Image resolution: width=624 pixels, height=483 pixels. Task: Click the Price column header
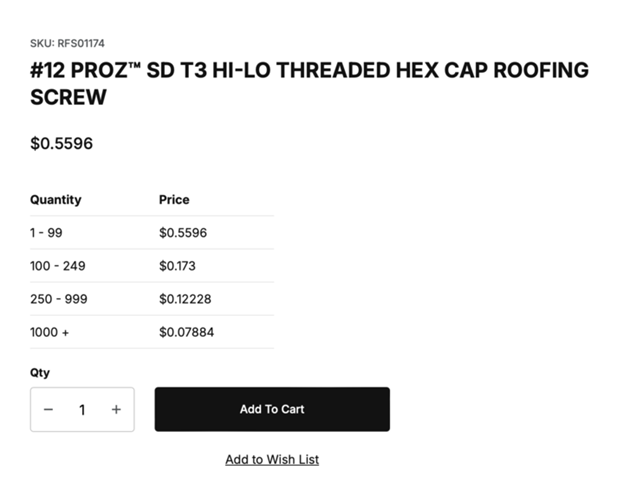coord(174,199)
